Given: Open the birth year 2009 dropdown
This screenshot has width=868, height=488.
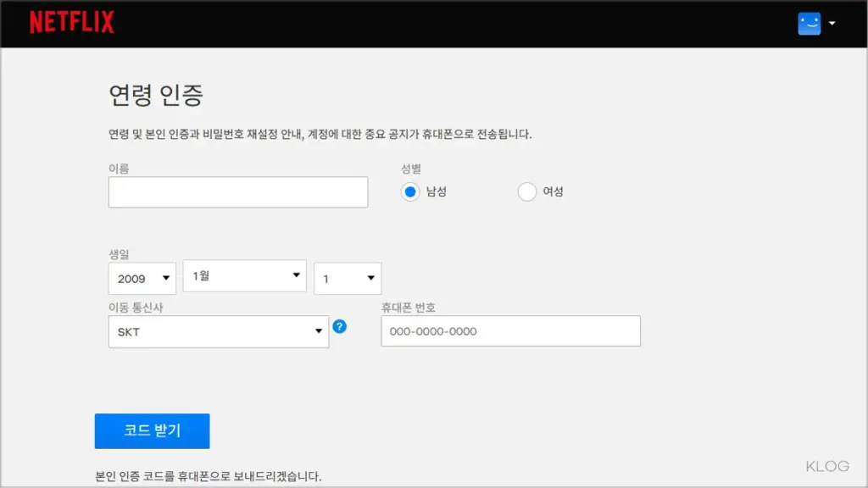Looking at the screenshot, I should pyautogui.click(x=142, y=278).
